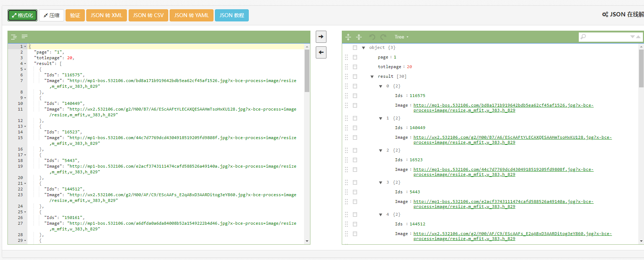644x260 pixels.
Task: Collapse the result [30] array node
Action: 372,77
